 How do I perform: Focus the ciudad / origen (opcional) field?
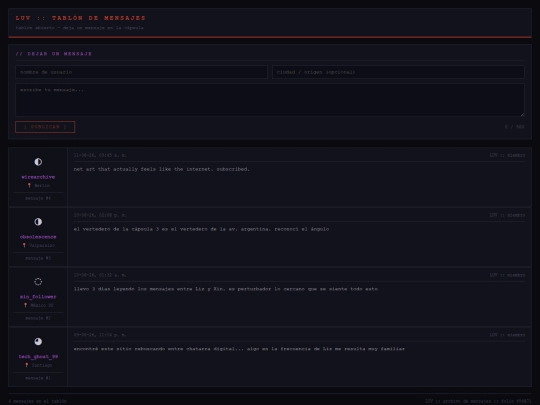(x=398, y=72)
